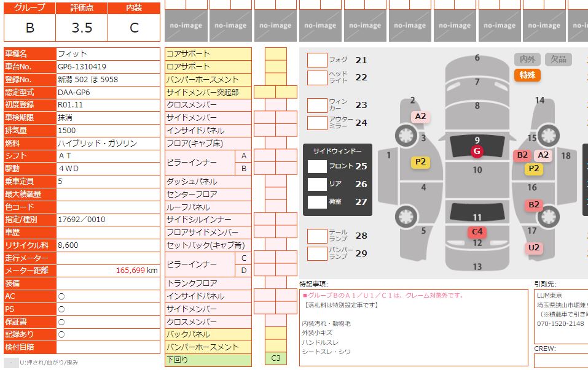Check the テールランプ box
This screenshot has width=588, height=370.
pos(317,236)
